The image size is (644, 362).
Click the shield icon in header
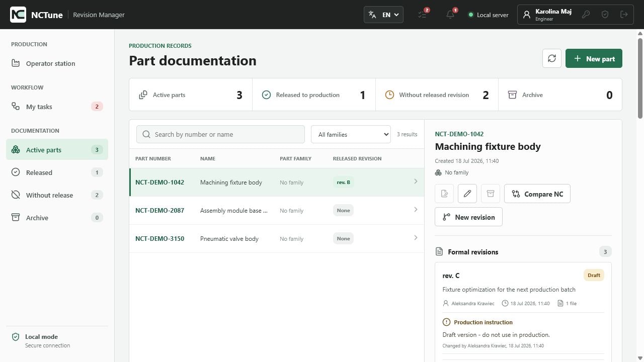[x=605, y=15]
